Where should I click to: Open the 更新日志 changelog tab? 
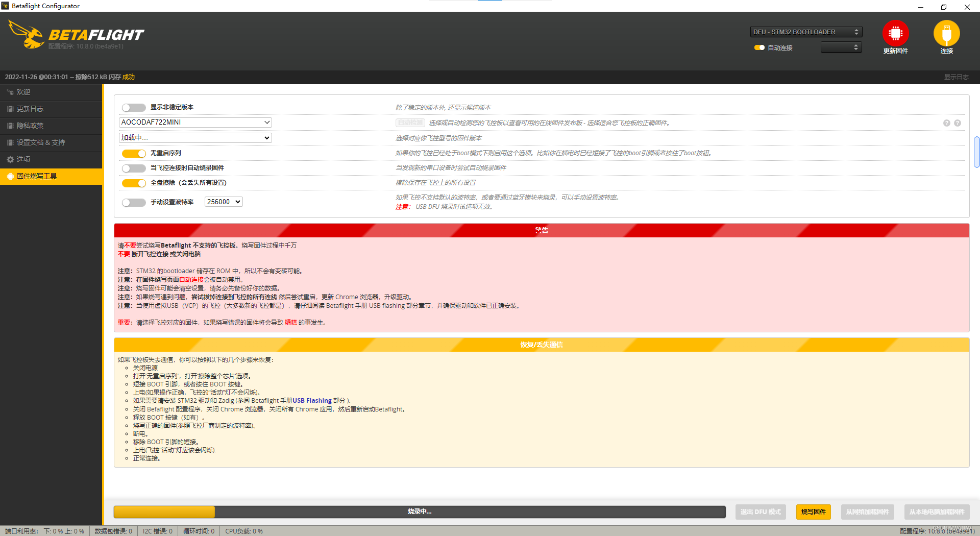[x=51, y=109]
